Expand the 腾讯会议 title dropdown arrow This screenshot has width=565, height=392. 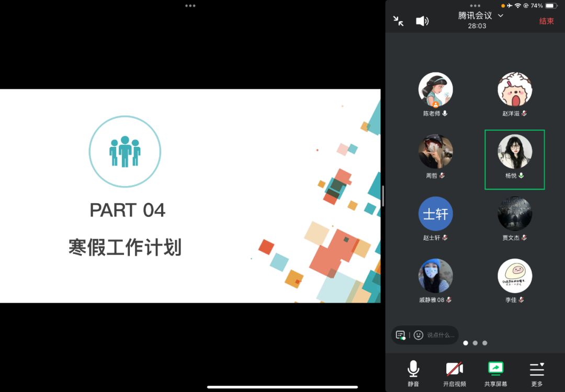click(501, 16)
